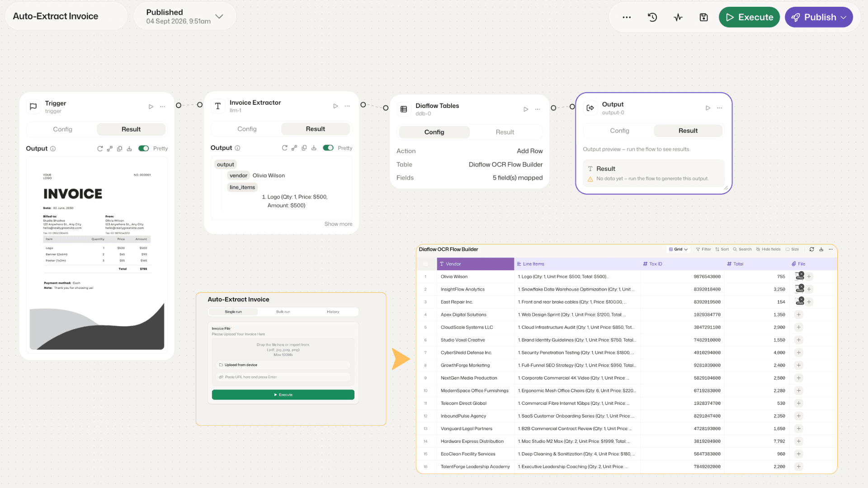The width and height of the screenshot is (868, 488).
Task: Click Upload from device button
Action: click(283, 365)
